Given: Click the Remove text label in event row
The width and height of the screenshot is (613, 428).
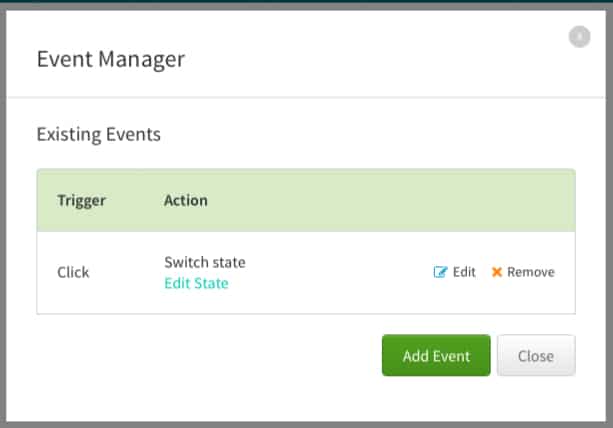Looking at the screenshot, I should click(530, 272).
